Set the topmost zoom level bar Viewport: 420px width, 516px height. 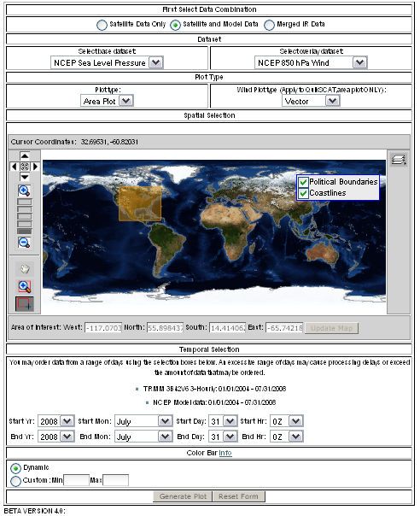pyautogui.click(x=25, y=202)
